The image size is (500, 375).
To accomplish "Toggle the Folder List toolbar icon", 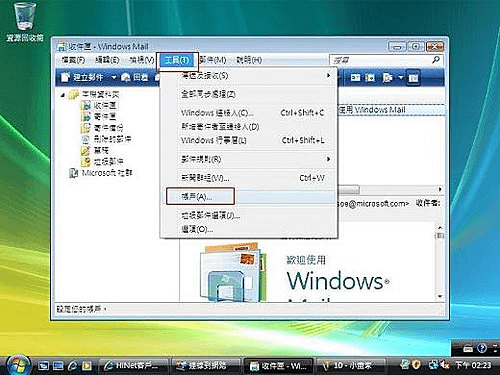I will click(413, 78).
